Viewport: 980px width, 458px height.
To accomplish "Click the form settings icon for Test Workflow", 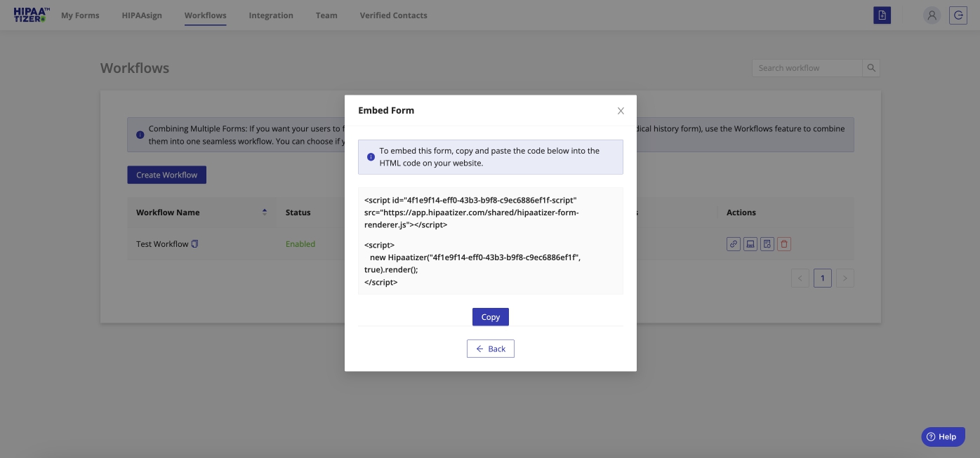I will tap(767, 244).
